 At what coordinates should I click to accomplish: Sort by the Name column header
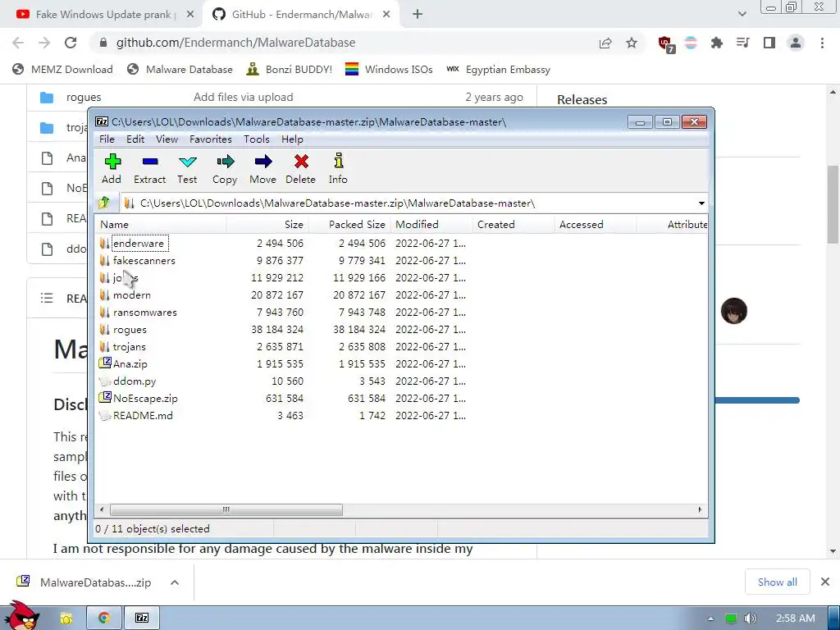tap(161, 225)
